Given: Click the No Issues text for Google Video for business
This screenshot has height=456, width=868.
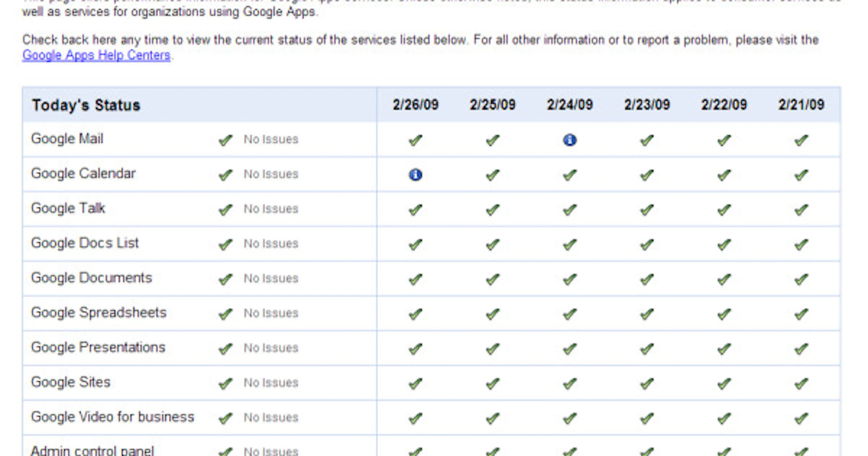Looking at the screenshot, I should (271, 417).
